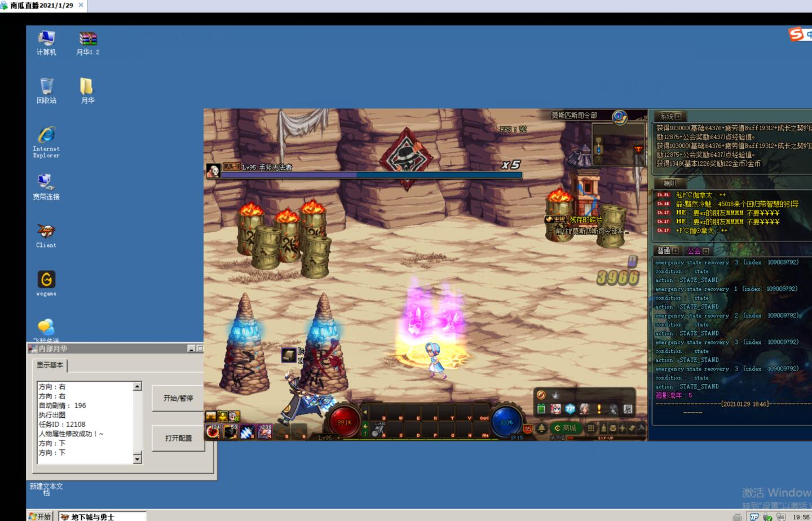812x521 pixels.
Task: Select the 地下城与勇士 taskbar item
Action: tap(102, 516)
